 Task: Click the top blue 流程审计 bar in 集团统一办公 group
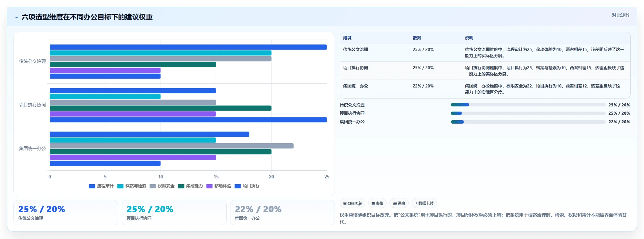coord(149,134)
